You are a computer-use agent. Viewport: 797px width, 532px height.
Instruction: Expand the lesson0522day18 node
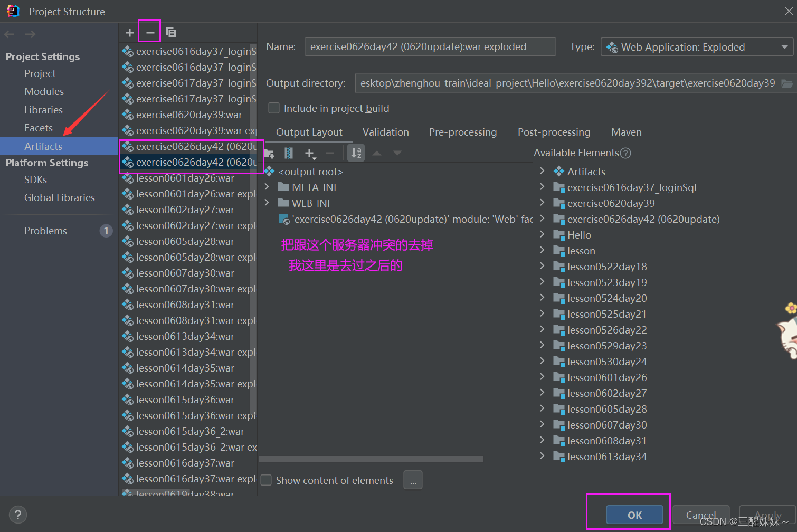click(x=542, y=266)
